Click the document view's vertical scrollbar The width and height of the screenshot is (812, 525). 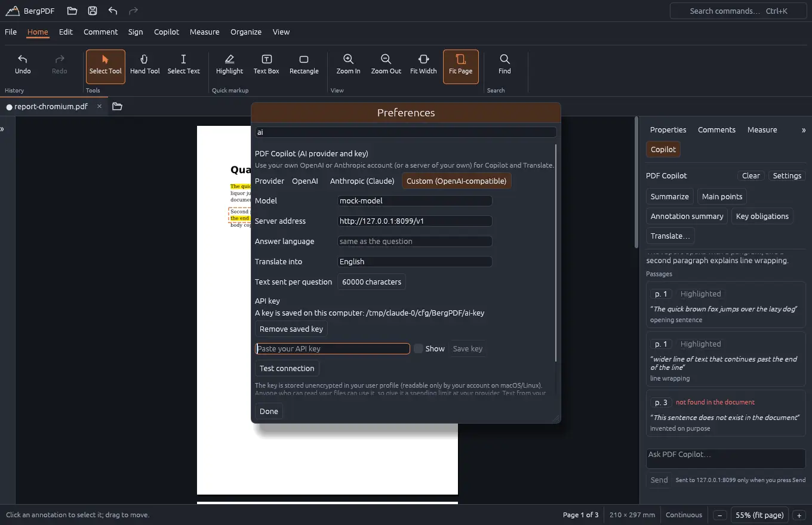[x=636, y=183]
